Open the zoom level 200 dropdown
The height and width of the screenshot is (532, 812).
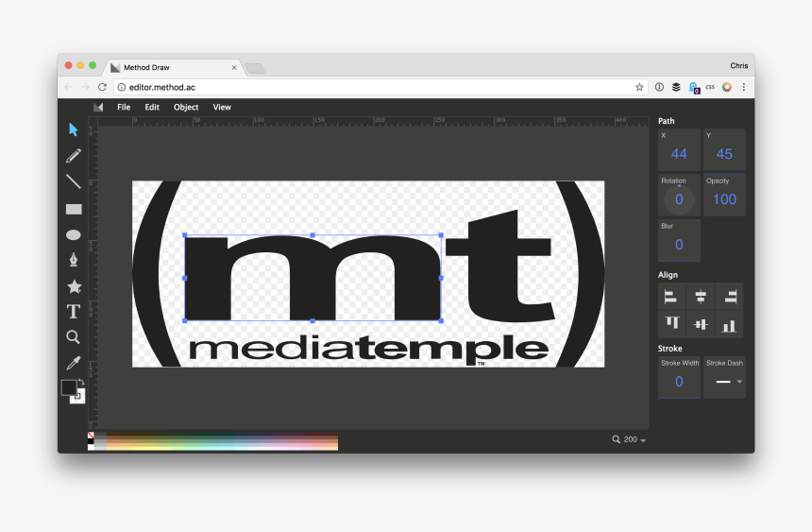coord(629,439)
